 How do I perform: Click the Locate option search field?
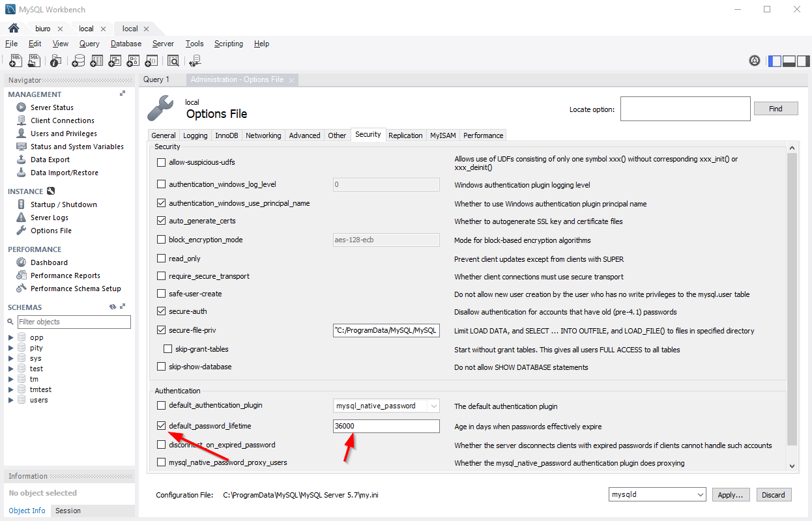click(x=685, y=109)
